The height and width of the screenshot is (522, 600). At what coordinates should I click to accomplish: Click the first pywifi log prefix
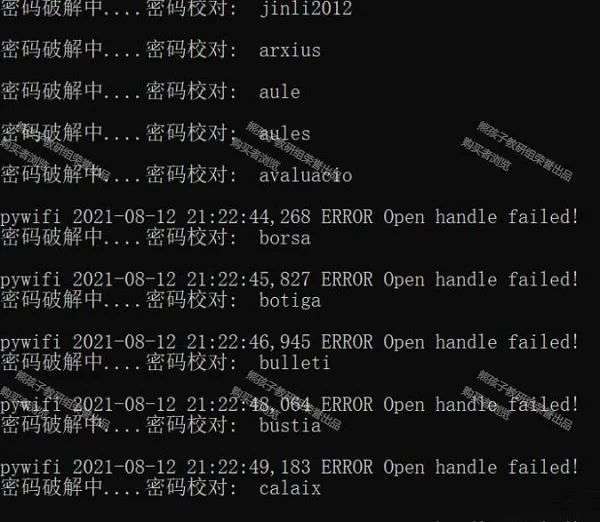[30, 217]
